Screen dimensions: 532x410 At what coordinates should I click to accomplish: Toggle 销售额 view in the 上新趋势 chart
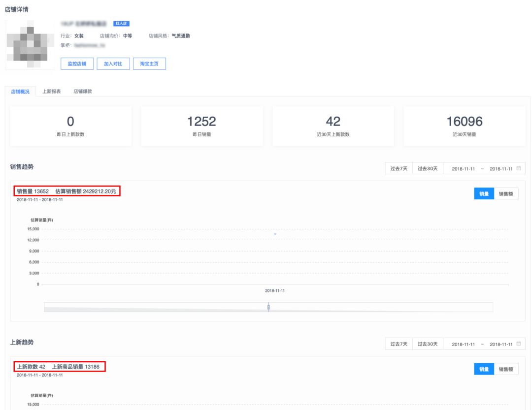(x=506, y=369)
